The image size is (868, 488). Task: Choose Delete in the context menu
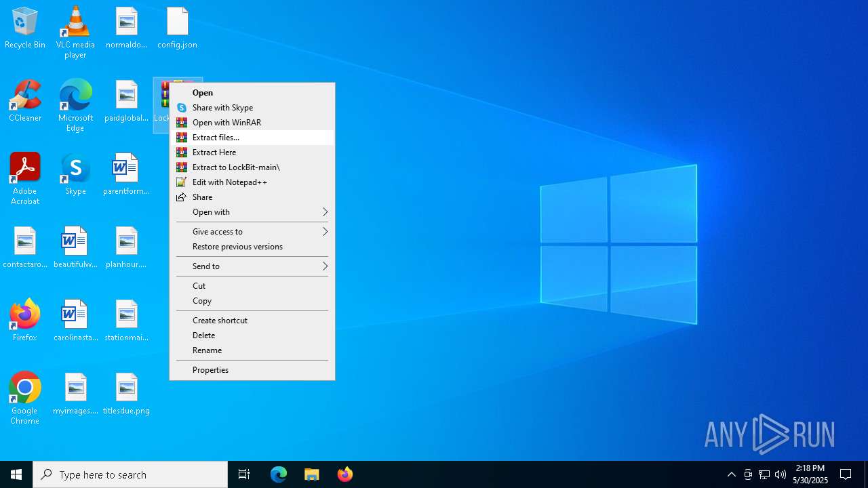tap(252, 335)
